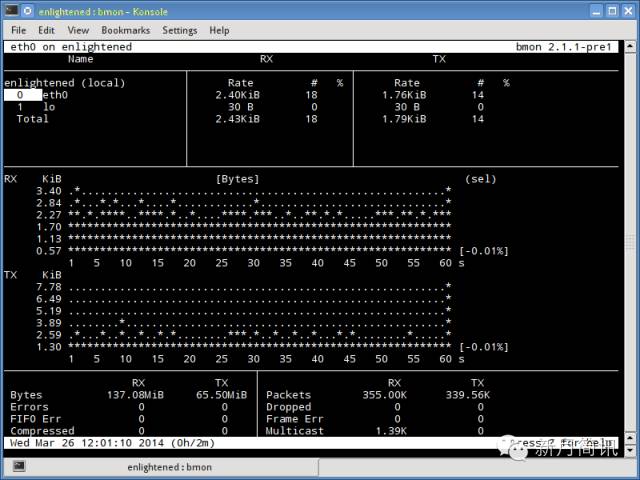Click the '[Bytes]' graph title
Image resolution: width=640 pixels, height=480 pixels.
point(238,179)
